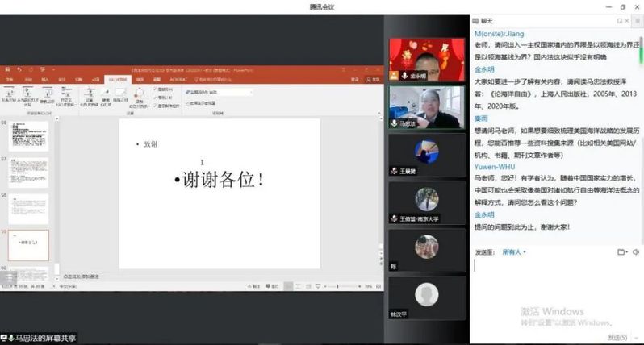The width and height of the screenshot is (644, 345).
Task: Open 设置幻灯片放映 settings
Action: pos(90,94)
